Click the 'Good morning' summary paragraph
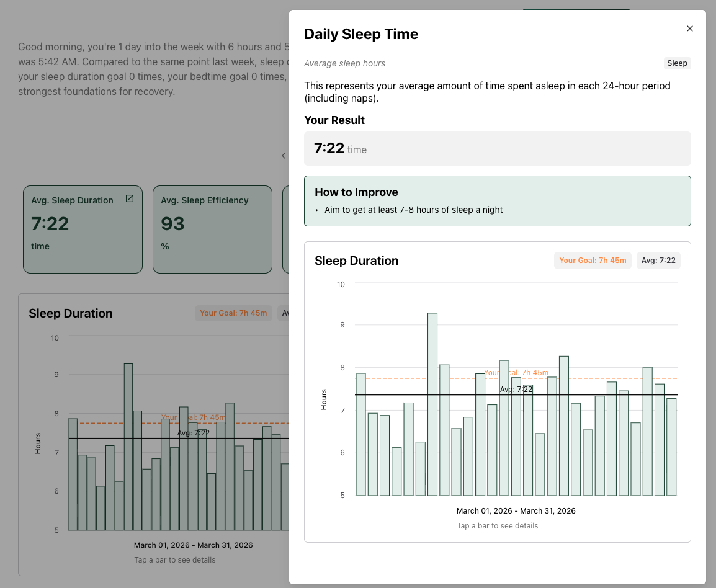The width and height of the screenshot is (716, 588). [153, 69]
